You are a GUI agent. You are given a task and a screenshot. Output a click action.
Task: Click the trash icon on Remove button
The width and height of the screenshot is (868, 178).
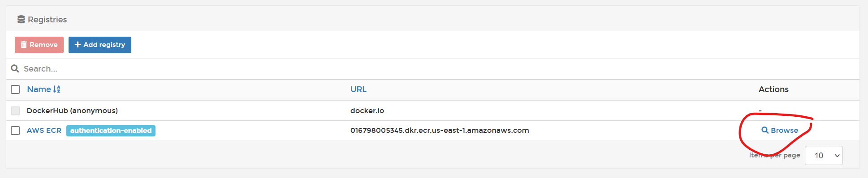[x=24, y=45]
